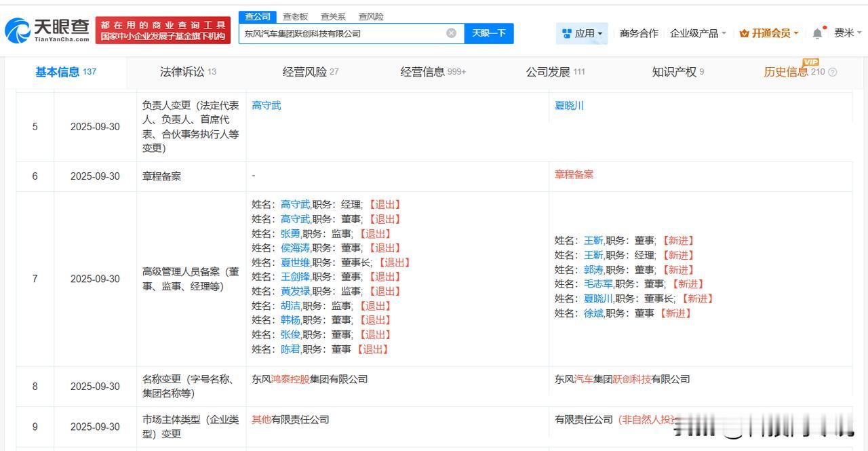Viewport: 868px width, 451px height.
Task: Open 胡洁 监事 name link
Action: point(290,305)
